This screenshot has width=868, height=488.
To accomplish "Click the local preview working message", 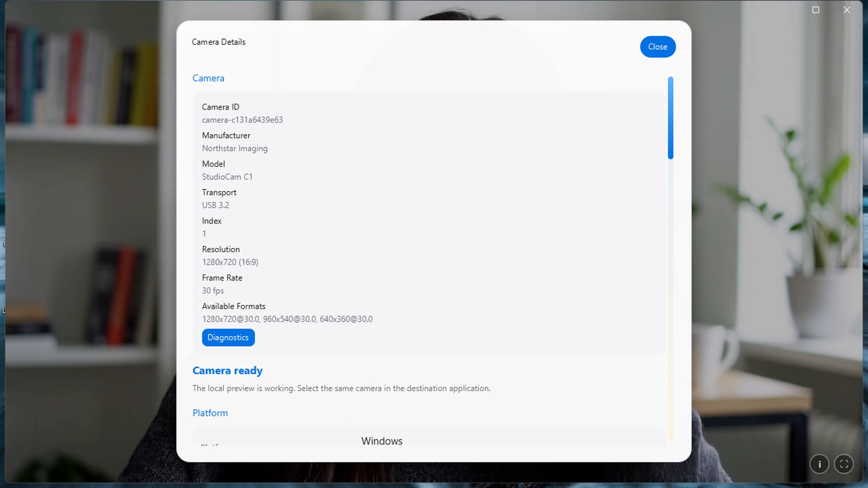I will [341, 388].
